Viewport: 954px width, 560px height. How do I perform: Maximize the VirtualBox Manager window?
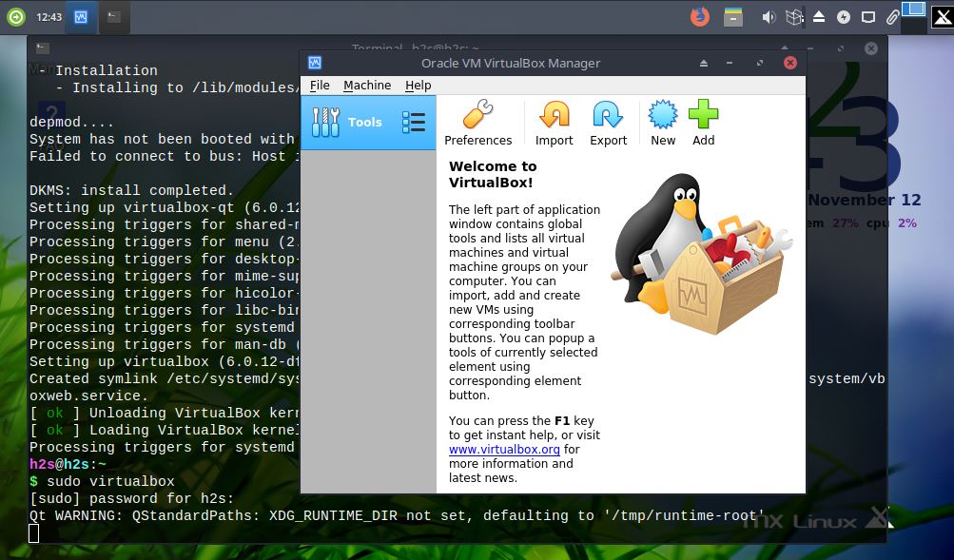759,63
